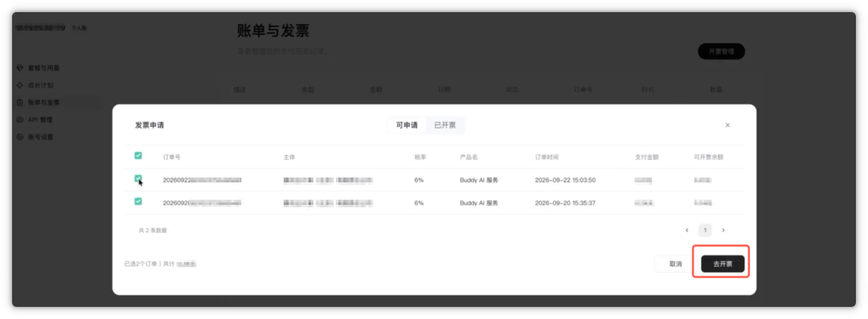
Task: Click the 支付金额 column header
Action: [x=646, y=157]
